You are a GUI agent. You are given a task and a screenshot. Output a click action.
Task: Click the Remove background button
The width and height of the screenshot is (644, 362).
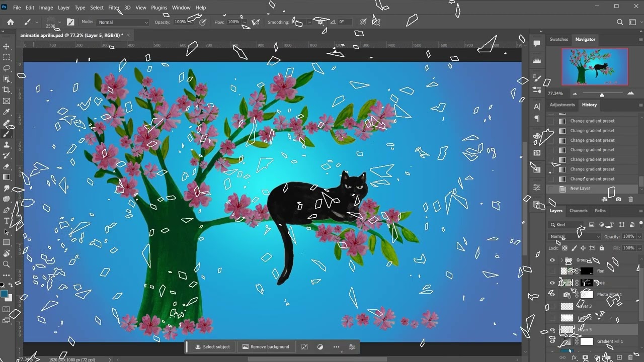[x=266, y=346]
